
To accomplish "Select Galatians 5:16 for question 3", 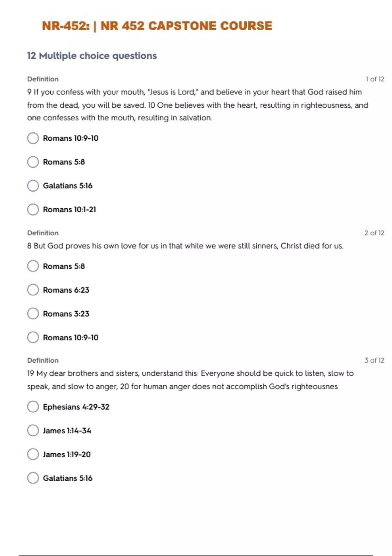I will 33,478.
